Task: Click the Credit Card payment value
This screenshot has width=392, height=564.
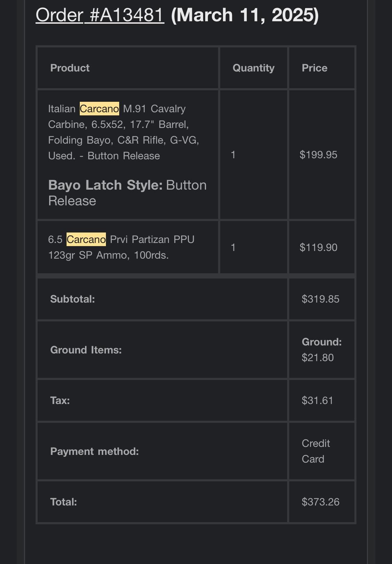Action: [316, 451]
